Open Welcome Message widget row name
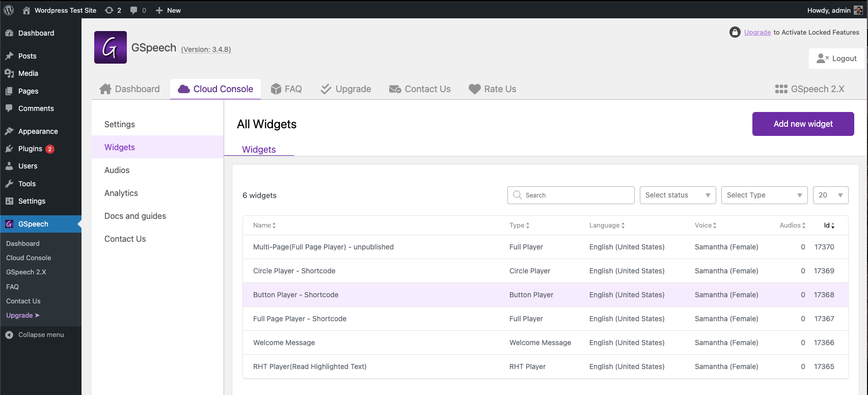The height and width of the screenshot is (395, 868). pyautogui.click(x=284, y=343)
